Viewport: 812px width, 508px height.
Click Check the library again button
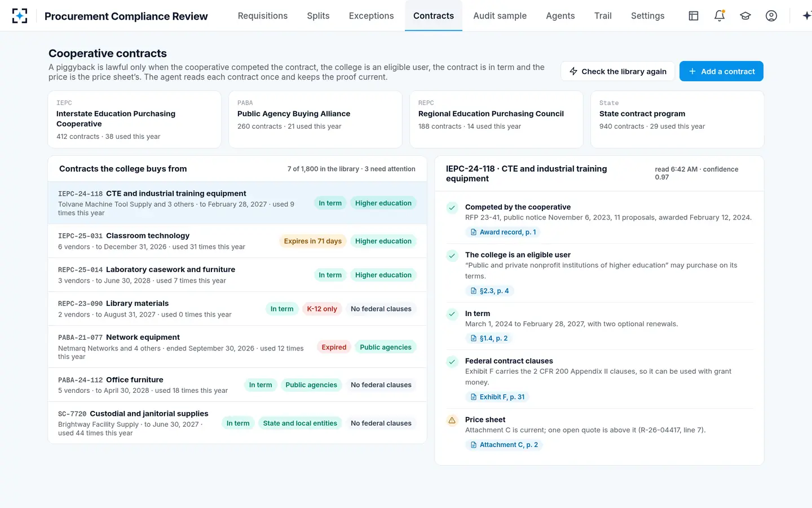tap(617, 71)
